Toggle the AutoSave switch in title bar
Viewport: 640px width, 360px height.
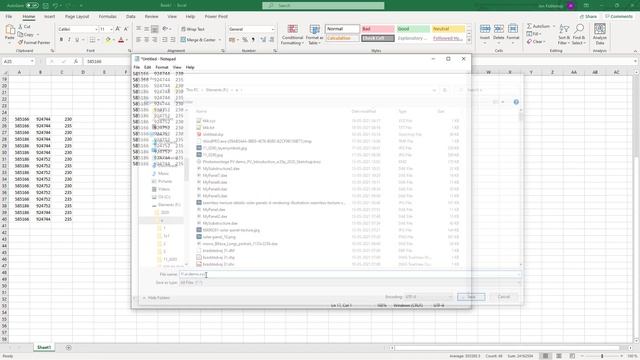click(32, 6)
